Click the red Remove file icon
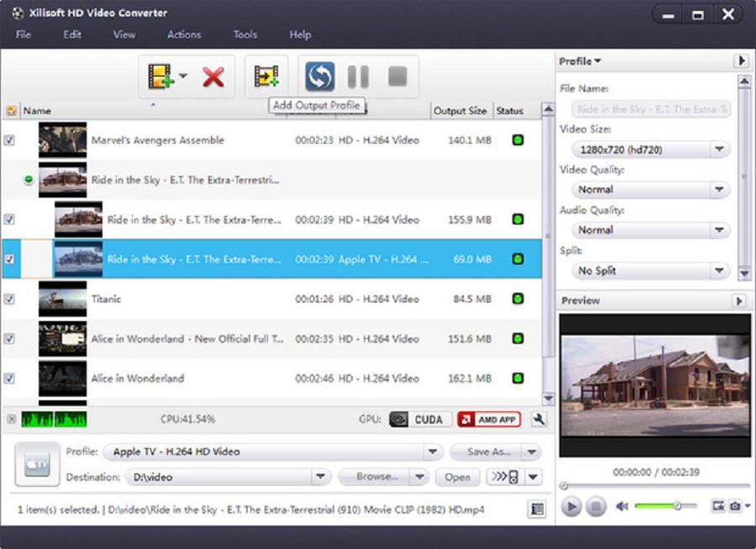 213,77
